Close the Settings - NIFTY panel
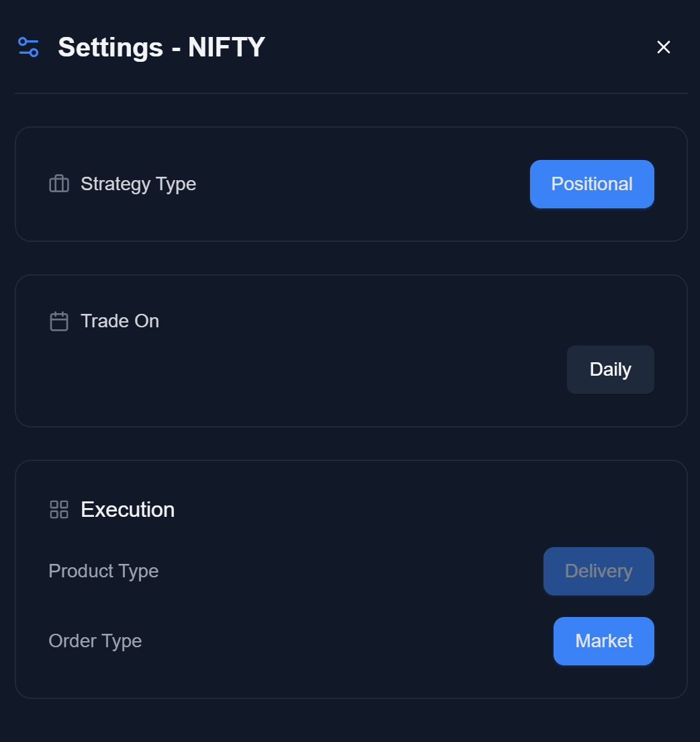The height and width of the screenshot is (742, 700). (x=664, y=47)
